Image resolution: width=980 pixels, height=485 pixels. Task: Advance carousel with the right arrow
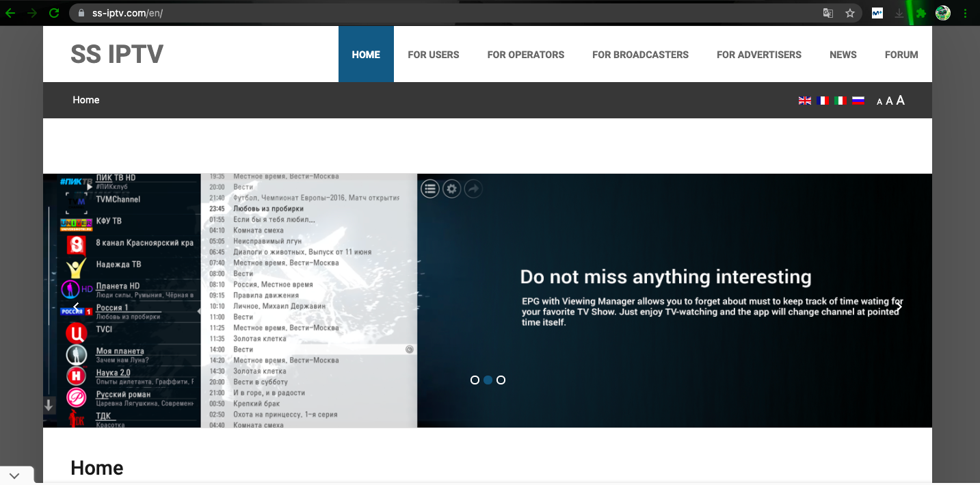pyautogui.click(x=899, y=307)
